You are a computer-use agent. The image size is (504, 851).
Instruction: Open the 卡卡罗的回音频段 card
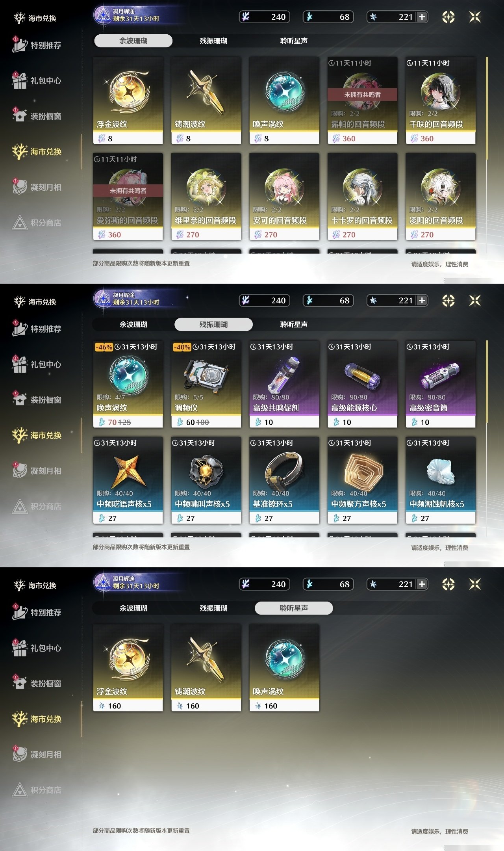click(x=362, y=197)
